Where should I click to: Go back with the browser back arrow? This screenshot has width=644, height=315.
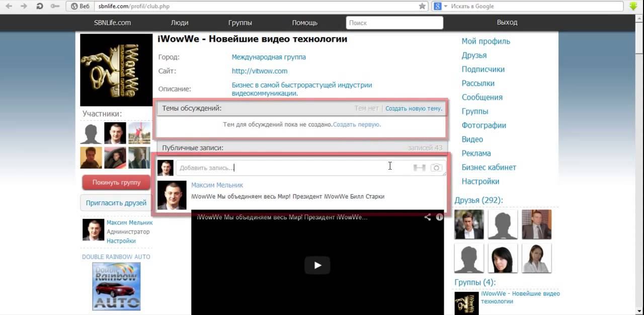tap(9, 6)
